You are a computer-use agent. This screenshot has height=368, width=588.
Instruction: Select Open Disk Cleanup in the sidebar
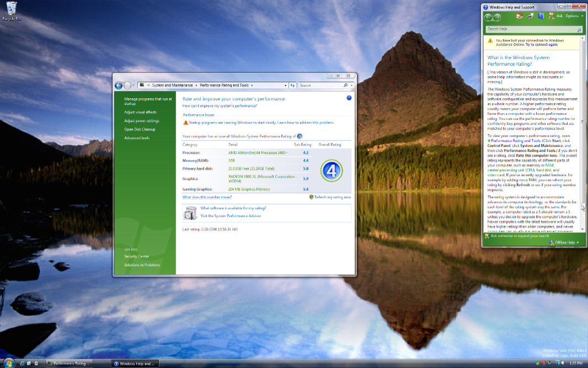click(x=140, y=130)
